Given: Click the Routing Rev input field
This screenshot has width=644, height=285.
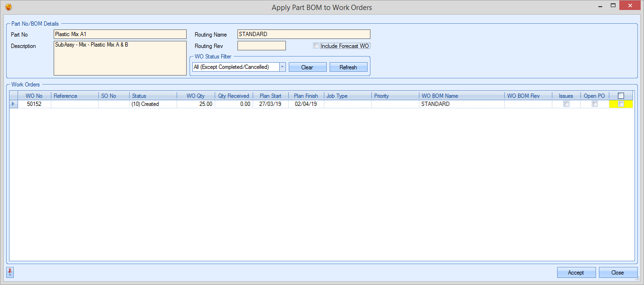Looking at the screenshot, I should click(x=261, y=46).
